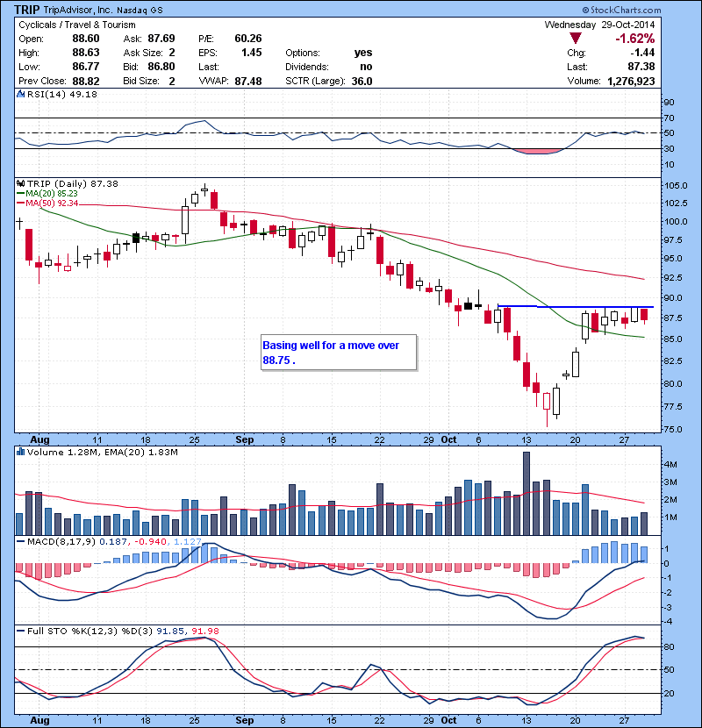Click the High price value 88.63
Screen dimensions: 702x728
pyautogui.click(x=86, y=53)
